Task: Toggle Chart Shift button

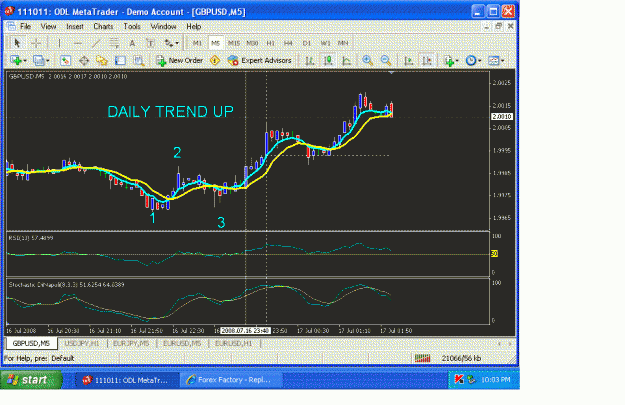Action: tap(427, 61)
